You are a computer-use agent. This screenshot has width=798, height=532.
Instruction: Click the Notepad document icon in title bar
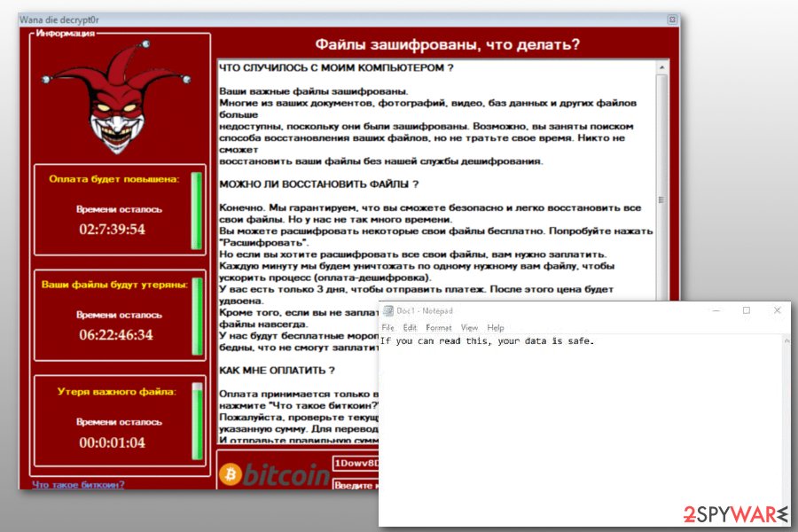388,310
